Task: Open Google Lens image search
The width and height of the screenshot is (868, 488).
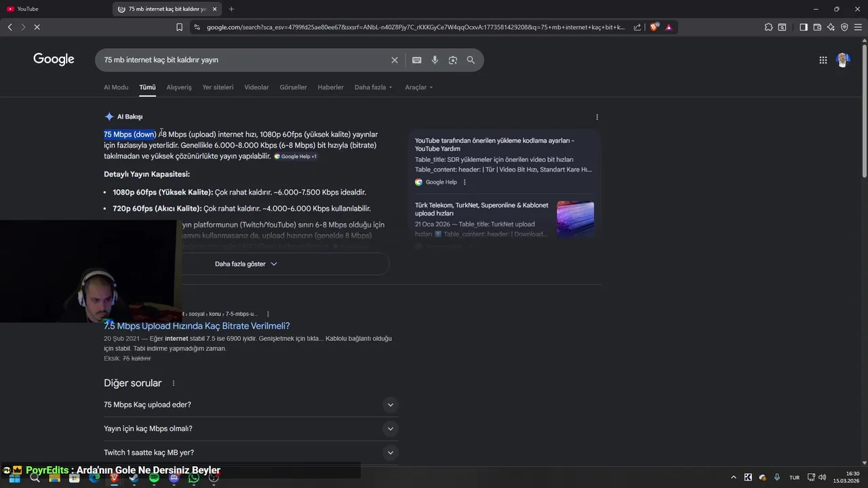Action: tap(453, 60)
